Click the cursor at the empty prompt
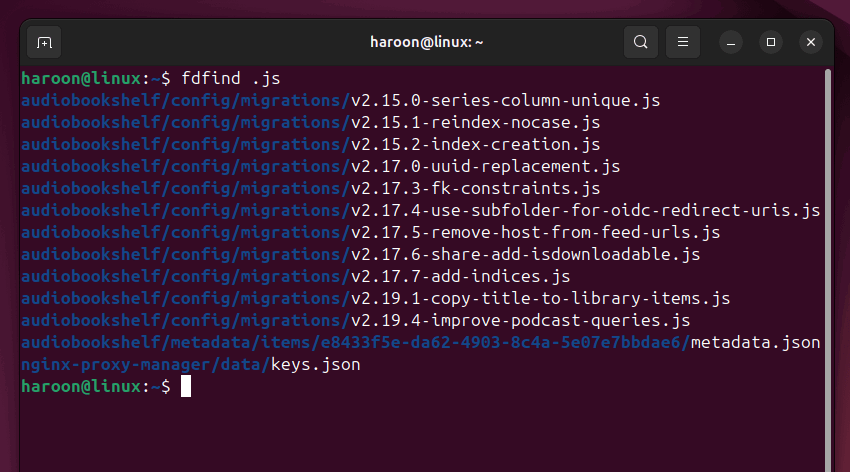The height and width of the screenshot is (472, 850). pyautogui.click(x=186, y=386)
